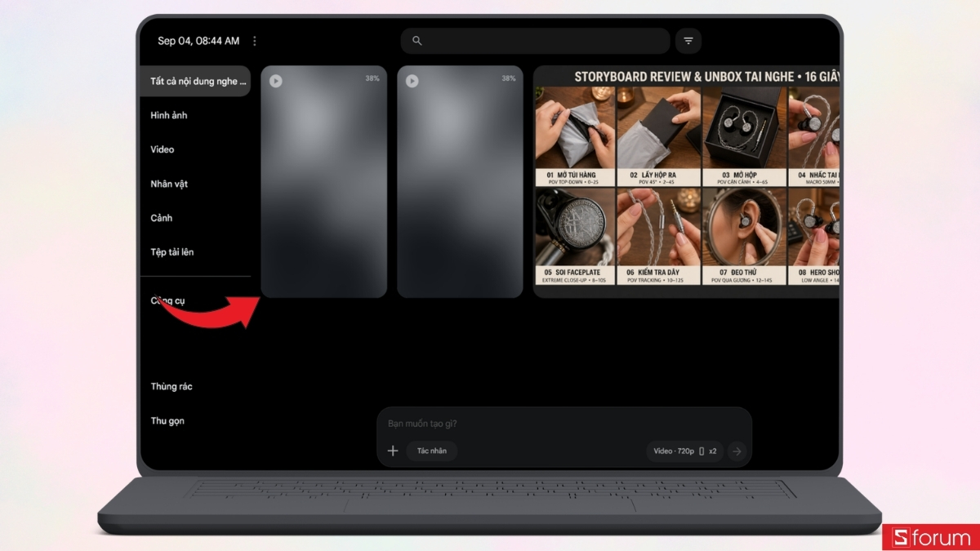Open Tệp tải lên in sidebar
Image resolution: width=980 pixels, height=551 pixels.
(172, 252)
